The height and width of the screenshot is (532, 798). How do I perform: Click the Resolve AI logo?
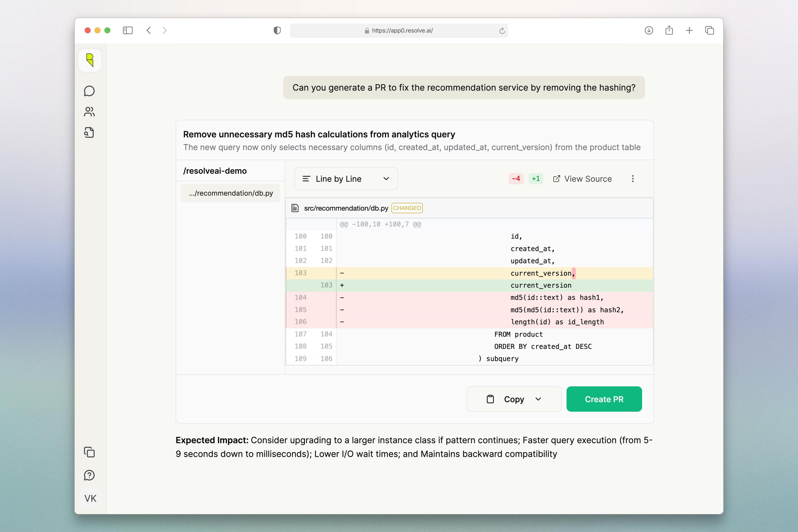coord(90,60)
